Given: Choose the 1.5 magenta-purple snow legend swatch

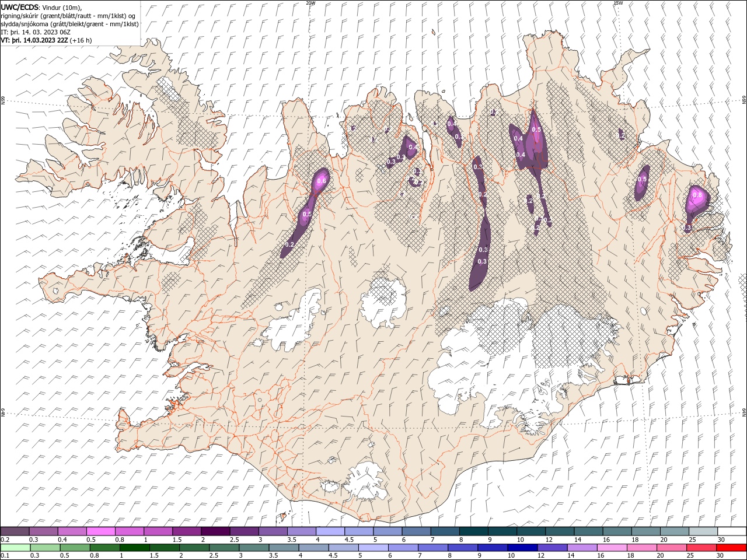Looking at the screenshot, I should (186, 531).
